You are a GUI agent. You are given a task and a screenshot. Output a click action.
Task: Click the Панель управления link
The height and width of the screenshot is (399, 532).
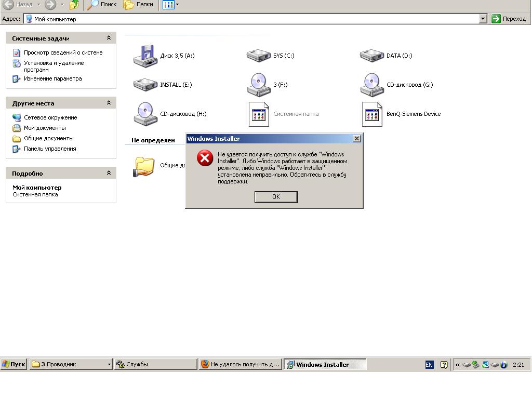pos(50,149)
